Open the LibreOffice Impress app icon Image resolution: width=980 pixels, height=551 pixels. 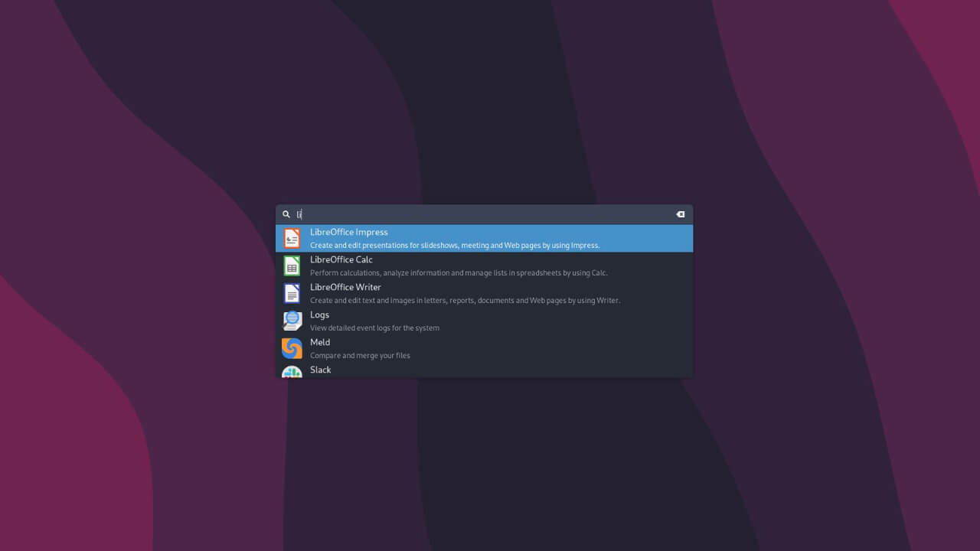coord(292,238)
